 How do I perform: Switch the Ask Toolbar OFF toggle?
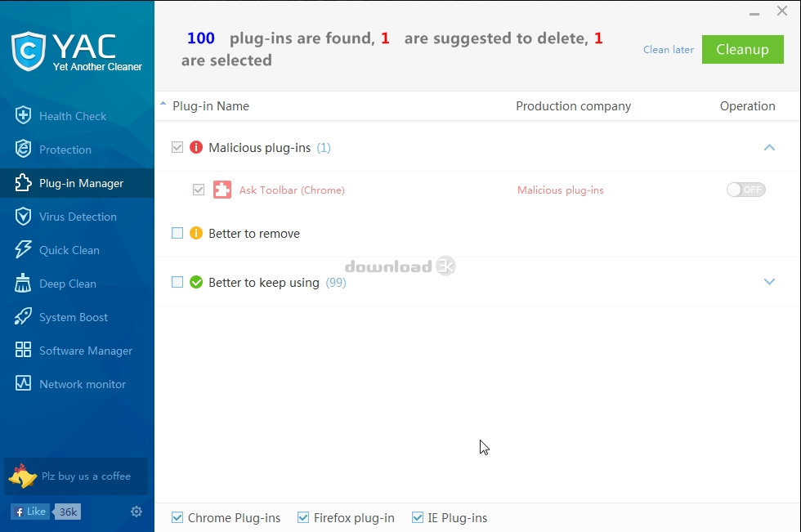[x=745, y=190]
